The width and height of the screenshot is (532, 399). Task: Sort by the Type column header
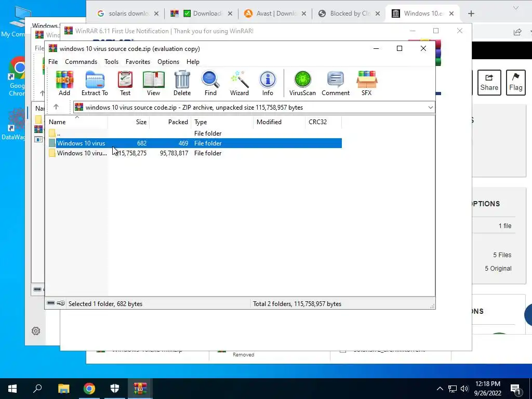[x=222, y=122]
